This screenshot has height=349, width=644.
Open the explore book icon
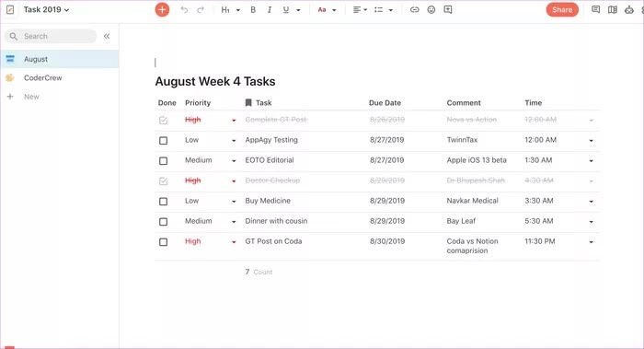click(613, 9)
